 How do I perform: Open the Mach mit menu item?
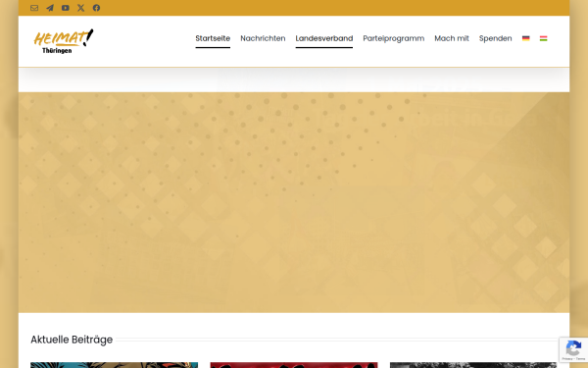click(452, 38)
